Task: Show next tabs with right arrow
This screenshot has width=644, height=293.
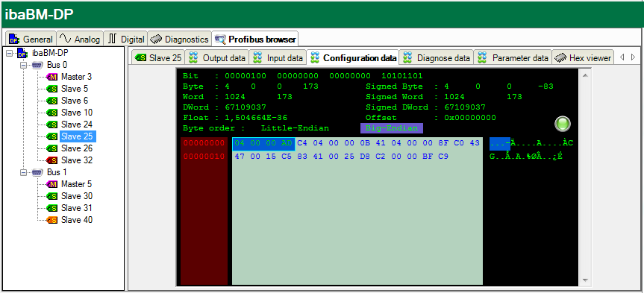Action: [633, 57]
